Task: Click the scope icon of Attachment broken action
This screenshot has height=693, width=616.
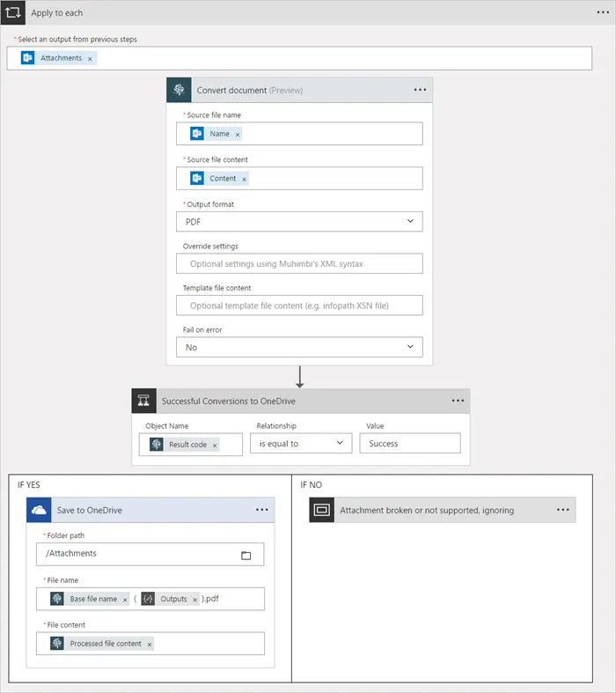Action: (321, 510)
